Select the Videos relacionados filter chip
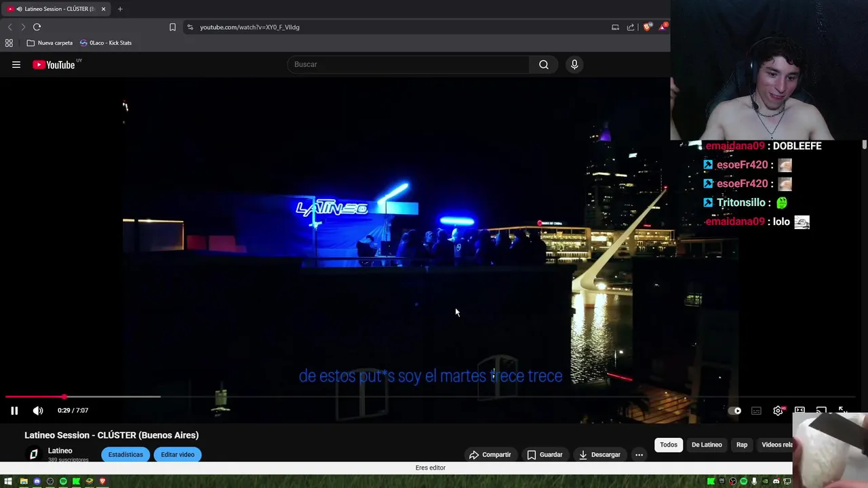Viewport: 868px width, 488px height. pos(775,445)
